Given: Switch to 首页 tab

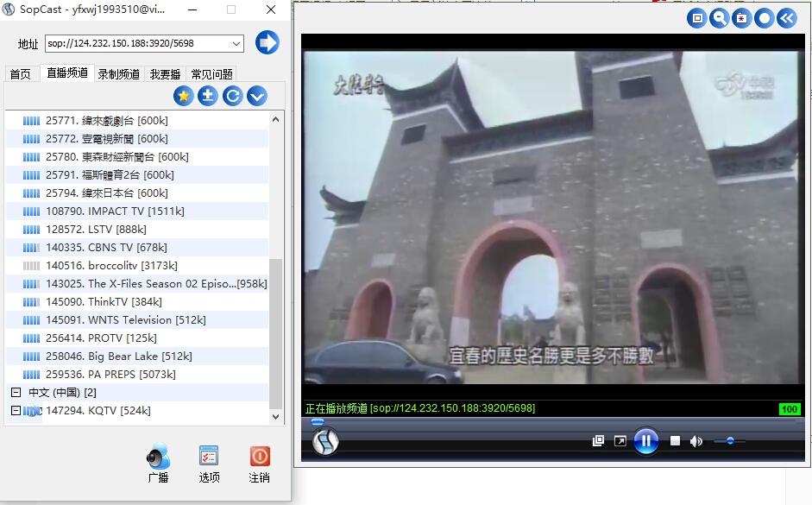Looking at the screenshot, I should 21,74.
